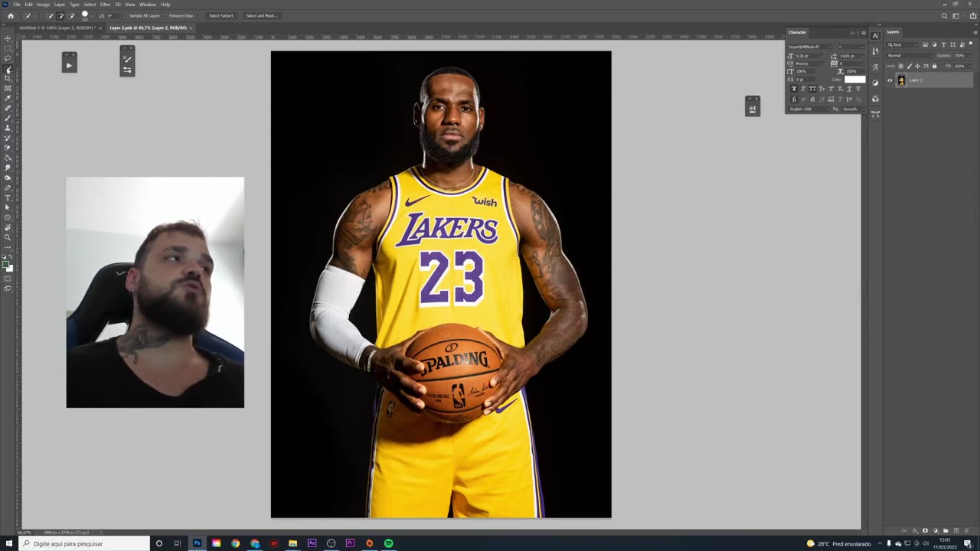Open the Layers panel options menu
Screen dimensions: 980x551
point(975,33)
